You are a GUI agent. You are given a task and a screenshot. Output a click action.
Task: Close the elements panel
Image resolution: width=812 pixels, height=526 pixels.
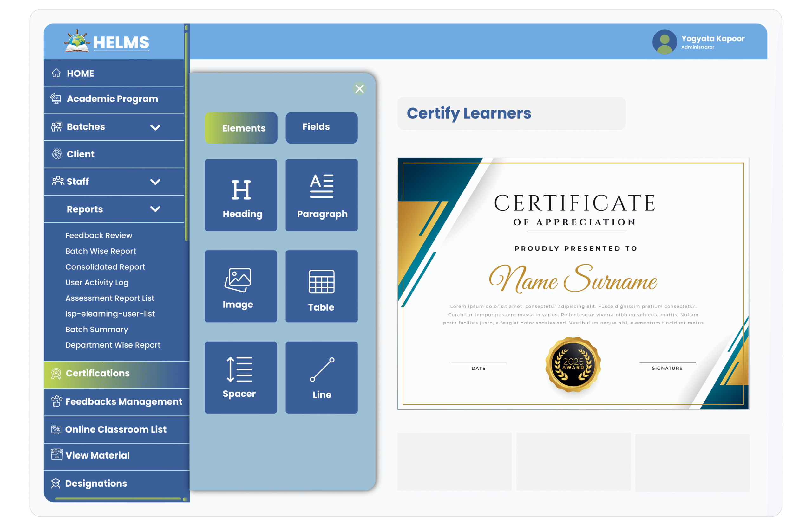click(359, 89)
